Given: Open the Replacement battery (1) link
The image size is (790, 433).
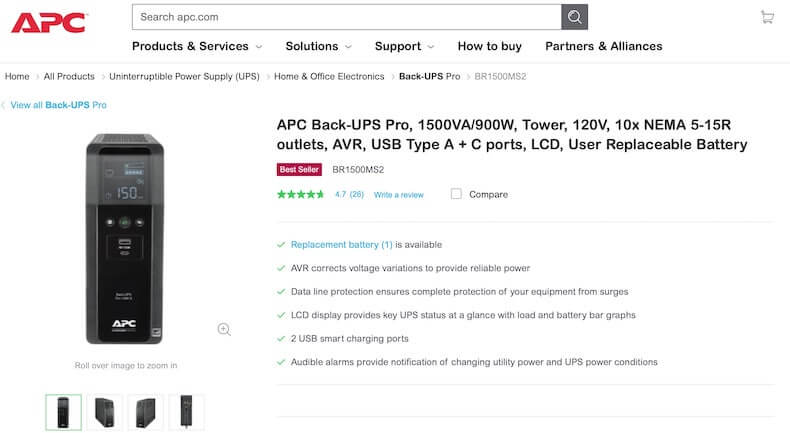Looking at the screenshot, I should [342, 244].
